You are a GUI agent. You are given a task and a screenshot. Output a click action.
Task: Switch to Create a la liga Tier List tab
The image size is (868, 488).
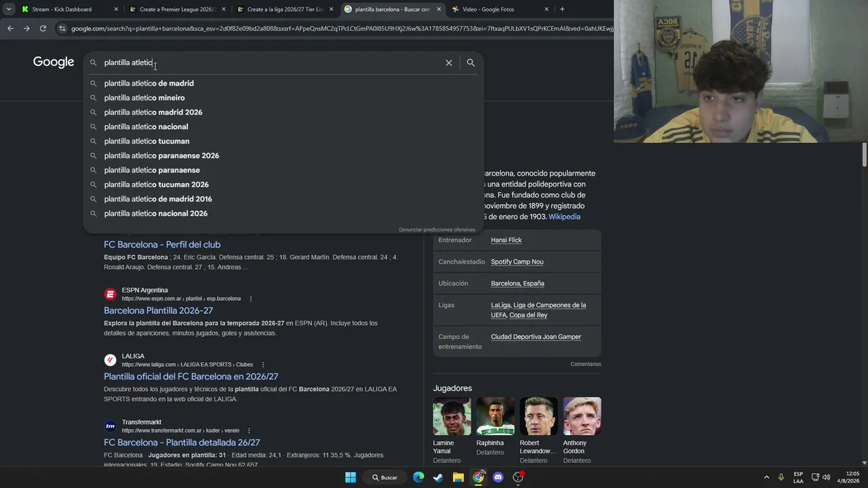point(285,9)
